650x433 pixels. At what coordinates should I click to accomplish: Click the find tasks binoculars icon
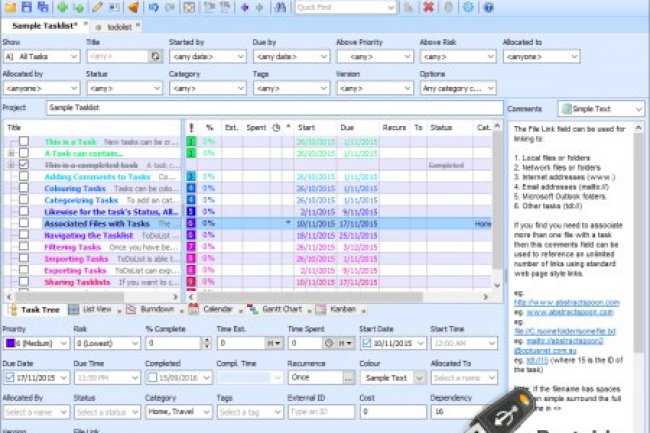click(x=281, y=7)
